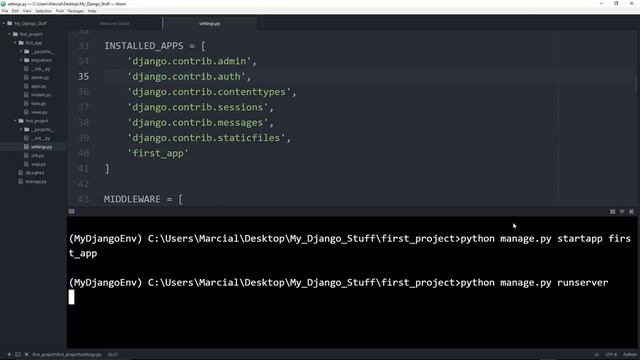Viewport: 640px width, 360px height.
Task: Click the INSTALLED_APPS variable name
Action: [x=144, y=46]
